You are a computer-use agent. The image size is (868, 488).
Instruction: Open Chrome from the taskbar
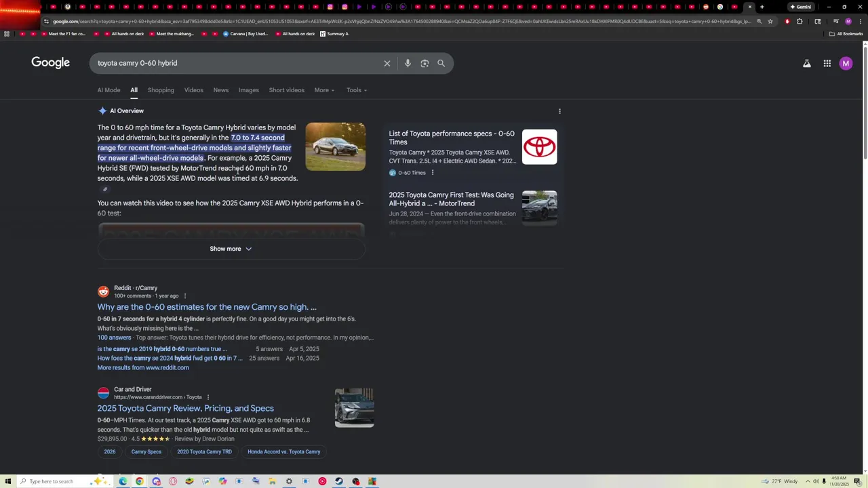tap(140, 481)
